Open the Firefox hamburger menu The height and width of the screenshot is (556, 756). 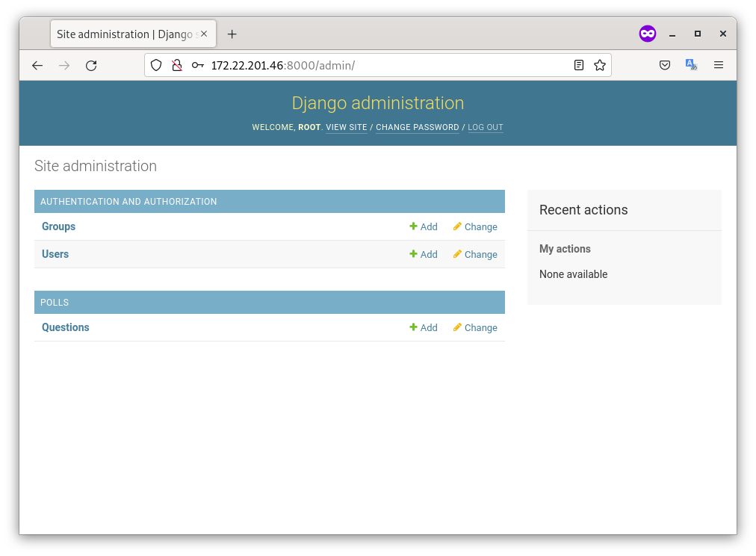tap(719, 66)
